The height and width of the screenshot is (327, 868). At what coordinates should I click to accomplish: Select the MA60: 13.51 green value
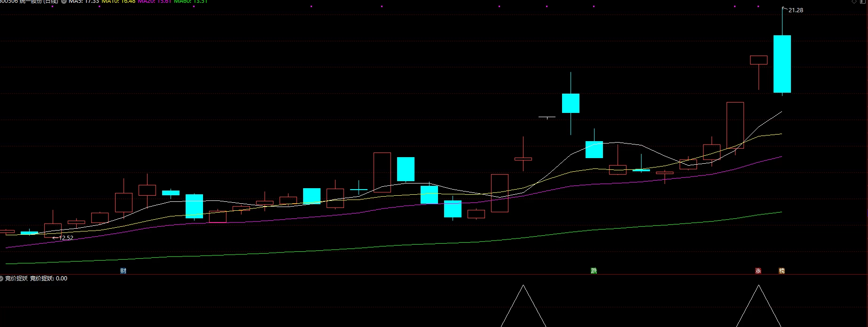191,1
